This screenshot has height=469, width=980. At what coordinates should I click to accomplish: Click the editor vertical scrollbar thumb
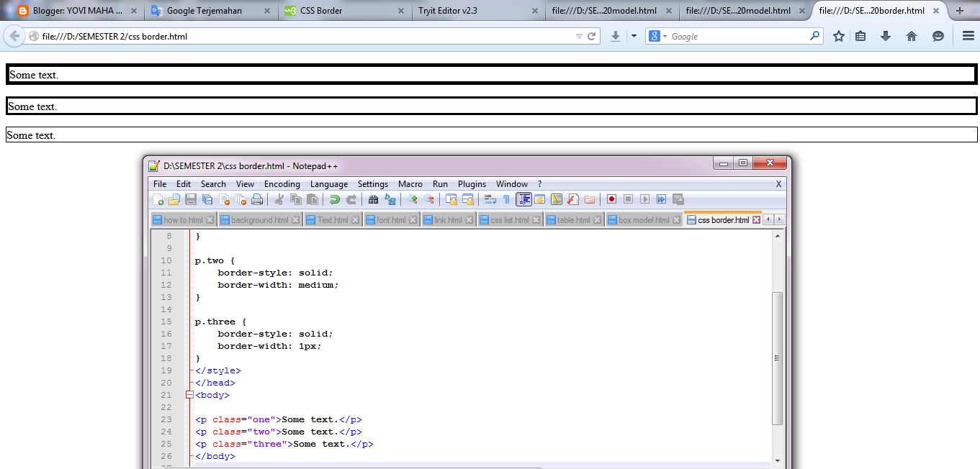click(x=777, y=358)
